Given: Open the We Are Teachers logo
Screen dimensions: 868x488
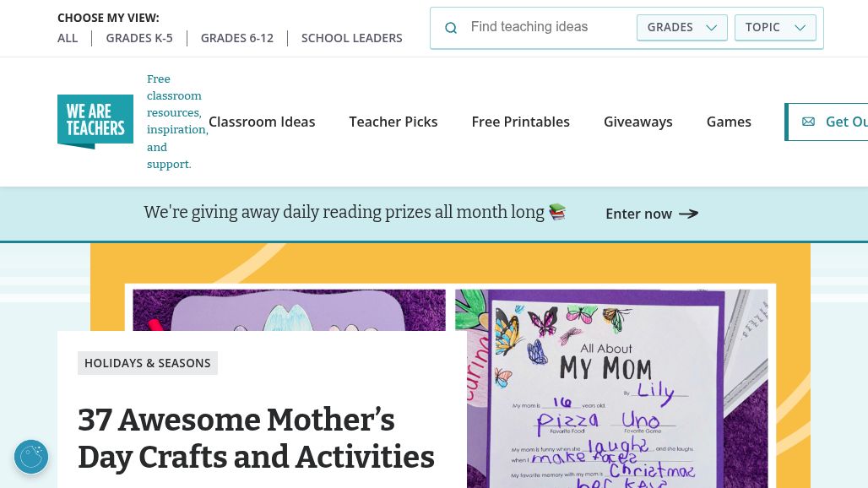Looking at the screenshot, I should pyautogui.click(x=95, y=122).
